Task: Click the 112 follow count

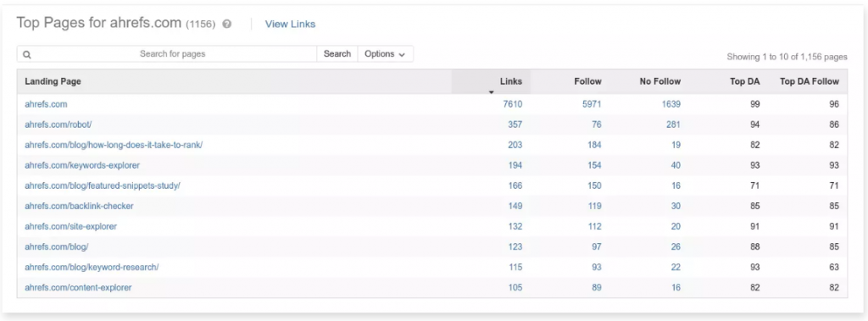Action: pos(594,226)
